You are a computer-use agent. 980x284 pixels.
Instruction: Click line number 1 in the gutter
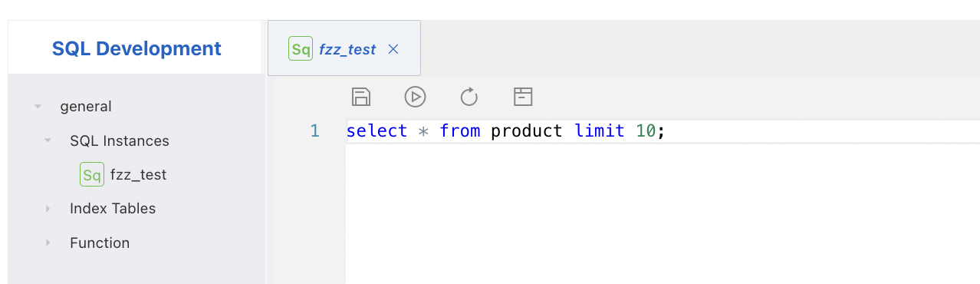(314, 131)
